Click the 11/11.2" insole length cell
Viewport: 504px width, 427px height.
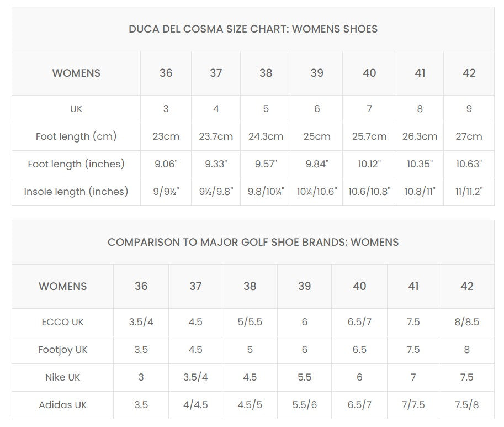[x=469, y=192]
